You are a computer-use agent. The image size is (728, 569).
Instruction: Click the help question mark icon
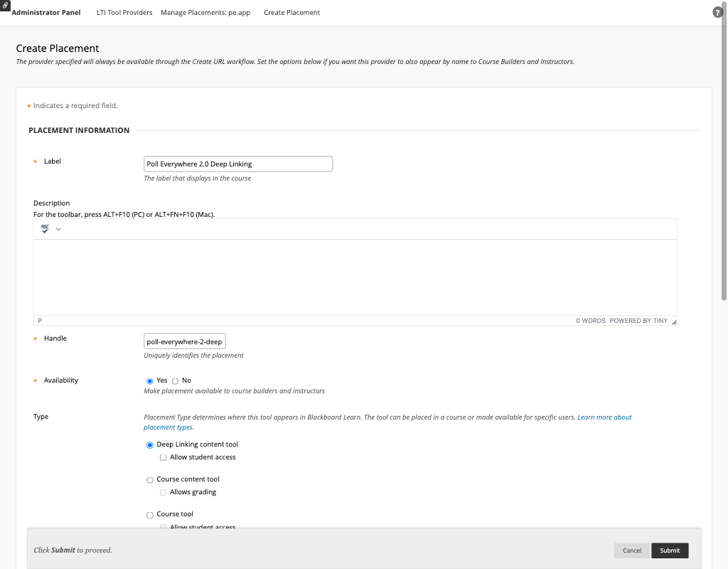click(717, 13)
